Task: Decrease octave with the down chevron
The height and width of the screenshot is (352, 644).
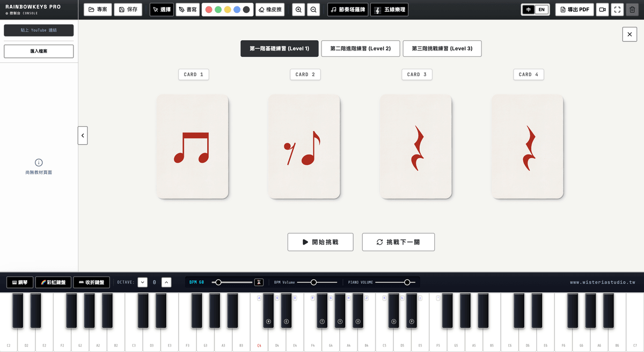Action: click(142, 282)
